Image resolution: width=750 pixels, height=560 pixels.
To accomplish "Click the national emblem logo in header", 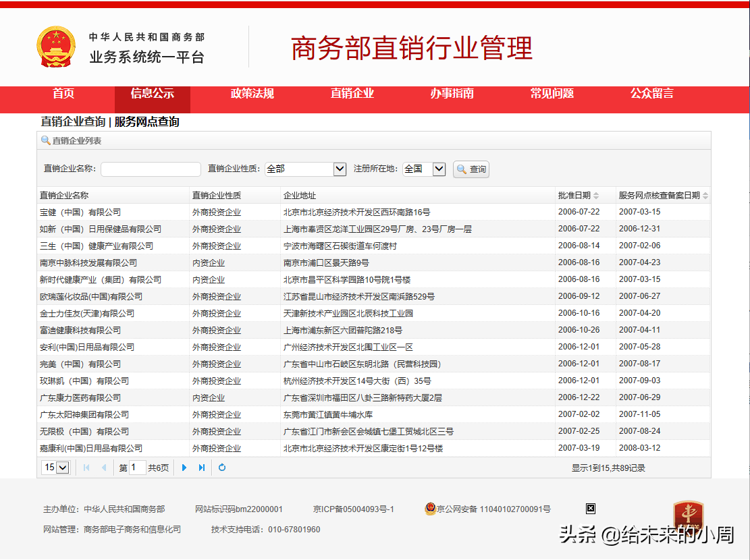I will click(x=56, y=47).
